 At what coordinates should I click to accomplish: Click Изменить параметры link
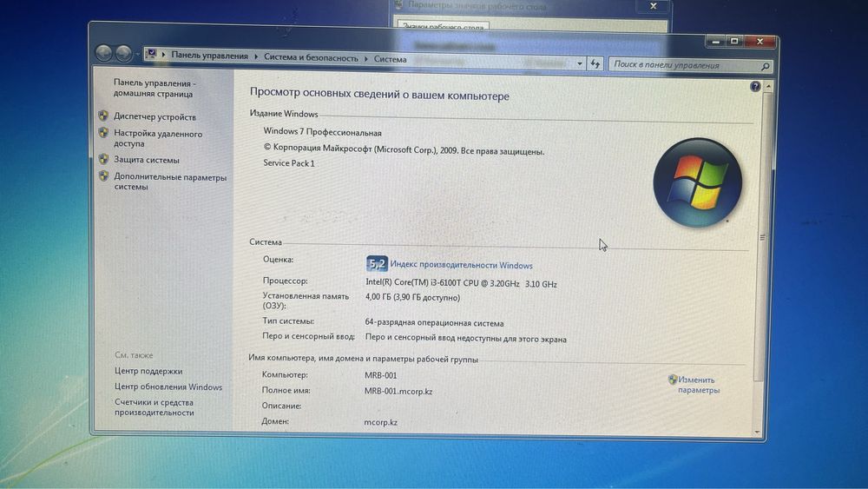(x=699, y=385)
